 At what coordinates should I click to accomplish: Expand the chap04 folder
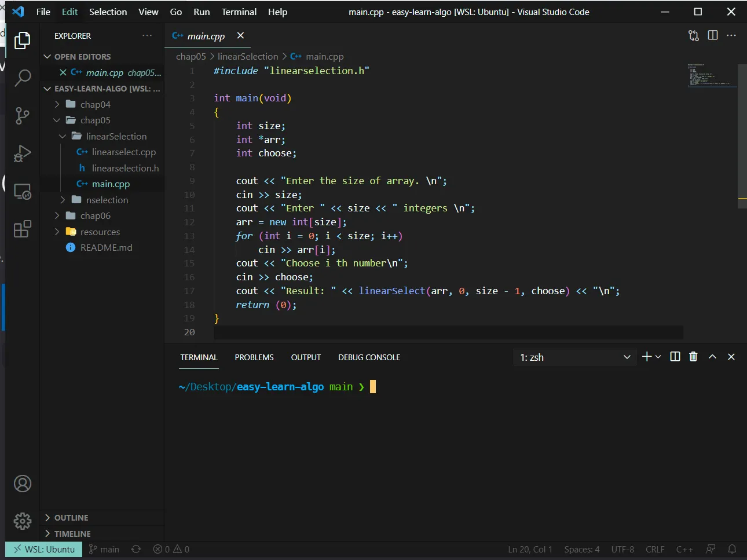[95, 104]
